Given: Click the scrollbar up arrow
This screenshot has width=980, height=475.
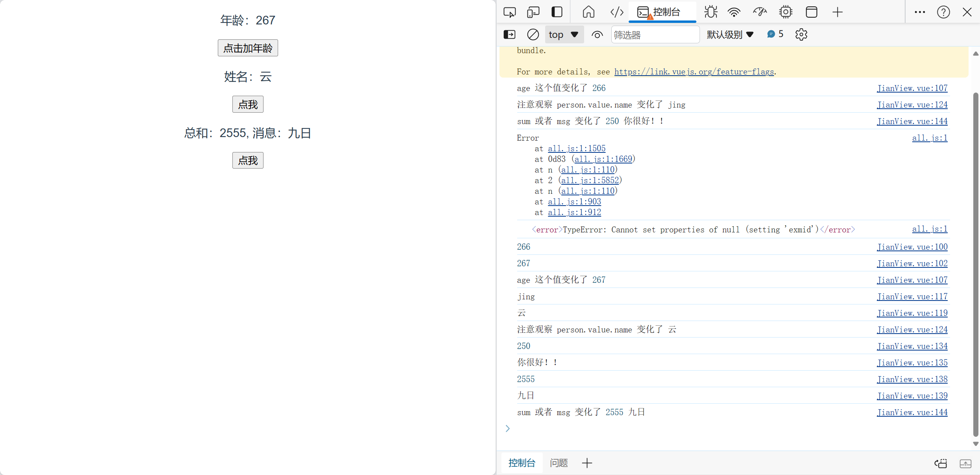Looking at the screenshot, I should pyautogui.click(x=975, y=54).
